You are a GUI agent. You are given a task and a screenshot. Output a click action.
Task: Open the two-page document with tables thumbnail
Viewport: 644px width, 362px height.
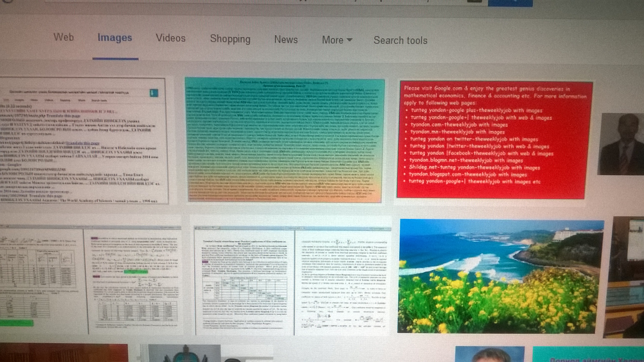pos(292,280)
